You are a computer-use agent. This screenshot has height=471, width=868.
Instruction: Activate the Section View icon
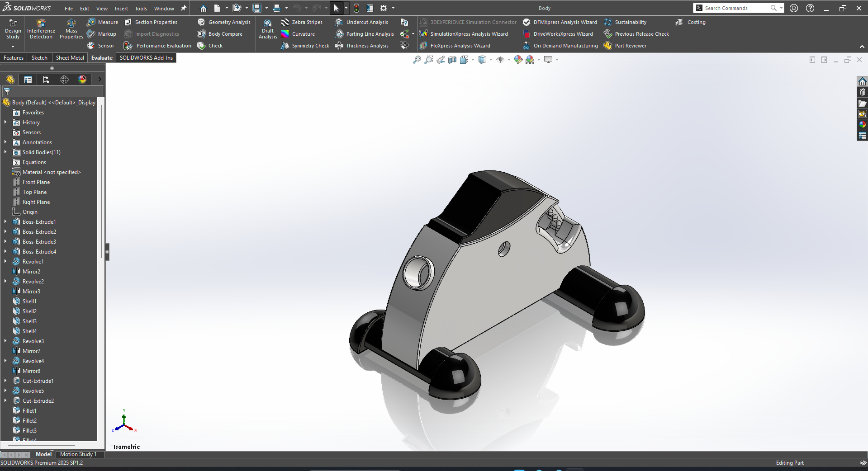pos(452,60)
